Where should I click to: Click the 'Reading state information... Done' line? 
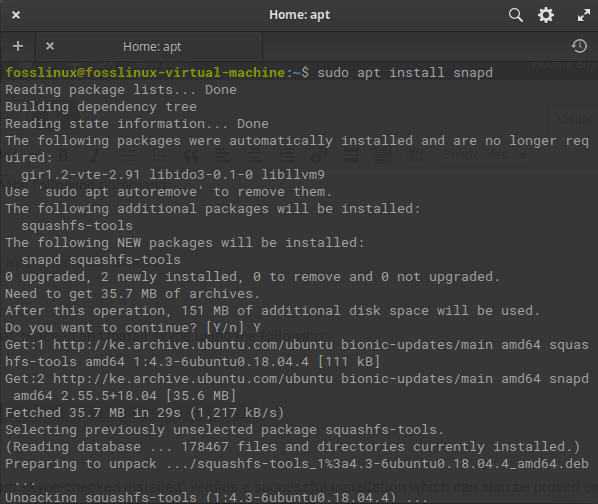(x=137, y=124)
